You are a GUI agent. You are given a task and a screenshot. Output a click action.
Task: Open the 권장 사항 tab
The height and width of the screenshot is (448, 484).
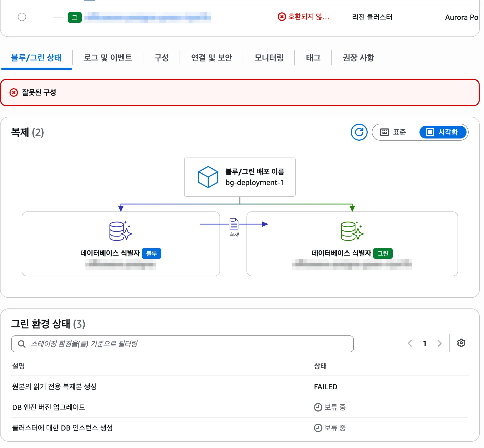[358, 58]
